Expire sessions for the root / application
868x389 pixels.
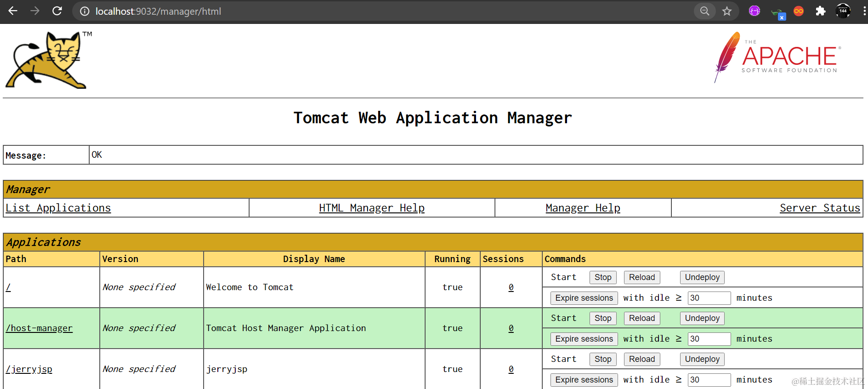(x=584, y=298)
